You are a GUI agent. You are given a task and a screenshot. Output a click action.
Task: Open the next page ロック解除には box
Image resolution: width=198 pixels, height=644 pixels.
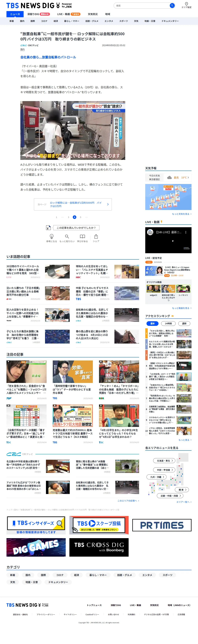click(73, 204)
